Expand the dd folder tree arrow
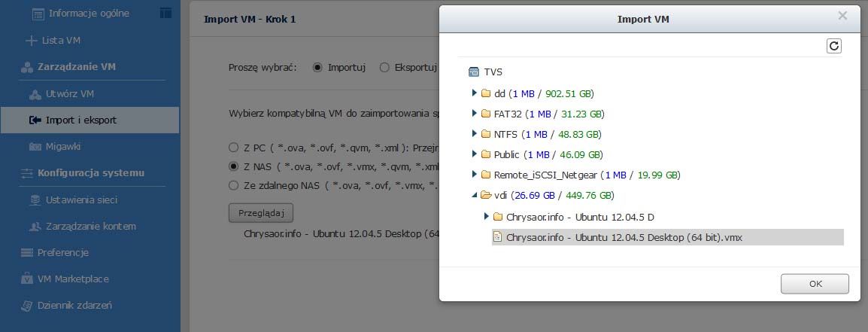868x332 pixels. [x=475, y=93]
